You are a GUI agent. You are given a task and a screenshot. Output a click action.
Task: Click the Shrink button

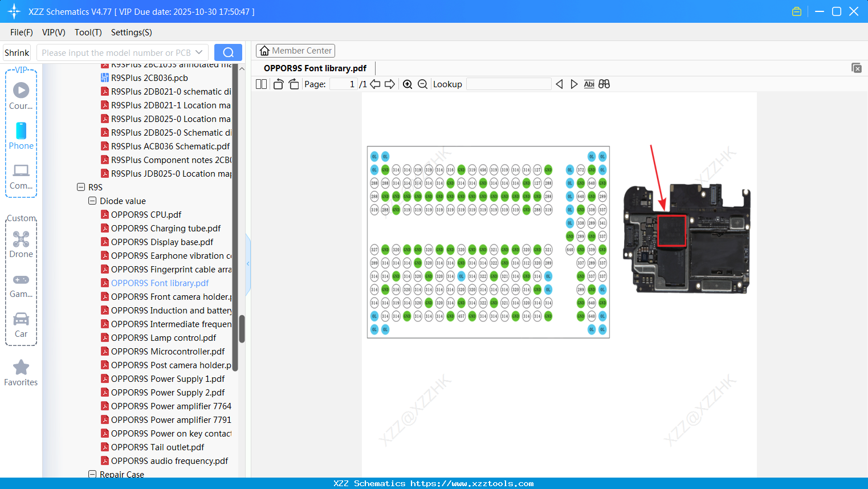[x=17, y=52]
